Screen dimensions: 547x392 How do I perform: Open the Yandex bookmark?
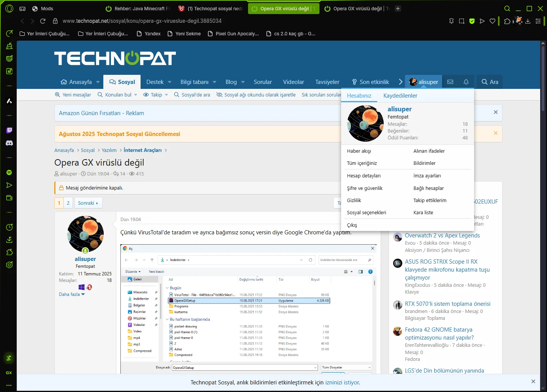[149, 33]
